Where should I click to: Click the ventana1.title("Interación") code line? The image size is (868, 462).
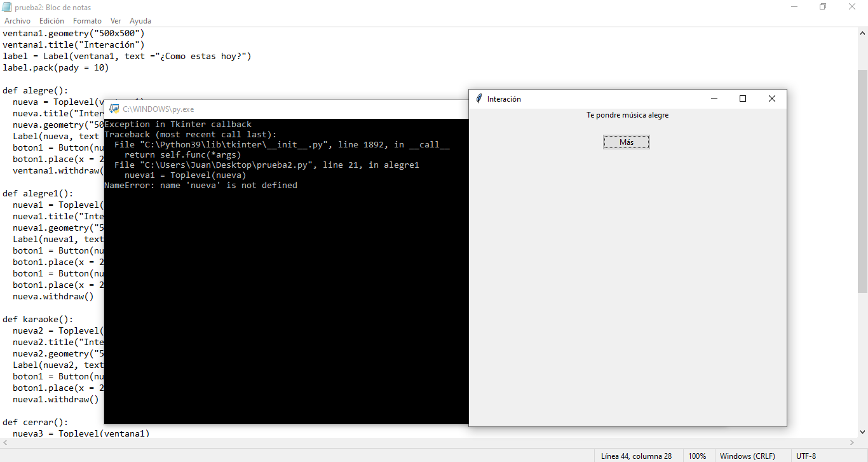[x=74, y=44]
